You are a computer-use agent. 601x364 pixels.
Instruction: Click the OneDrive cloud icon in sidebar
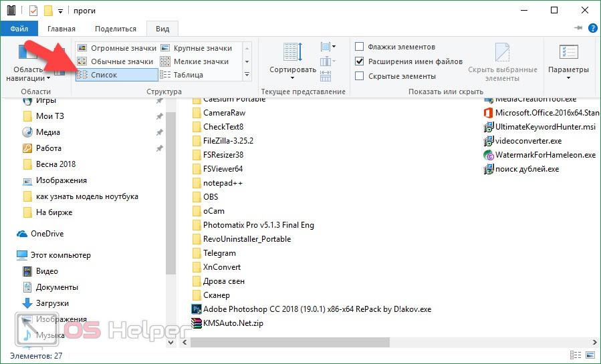tap(22, 234)
